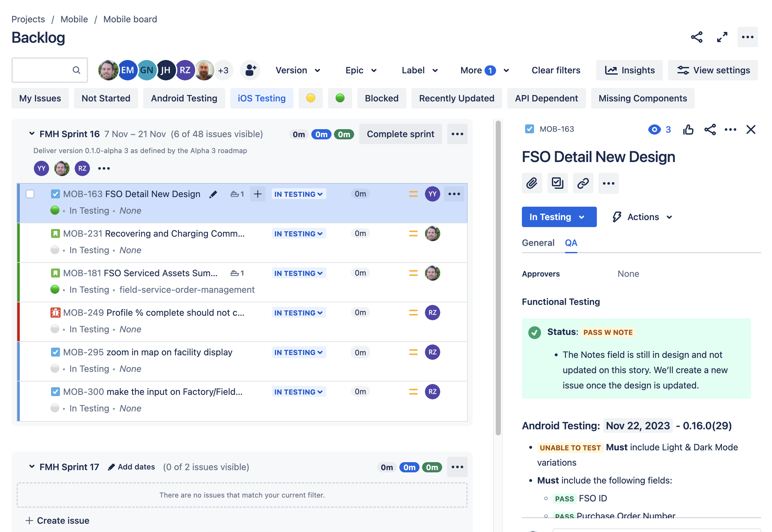
Task: Add a child issue checklist icon
Action: 557,183
